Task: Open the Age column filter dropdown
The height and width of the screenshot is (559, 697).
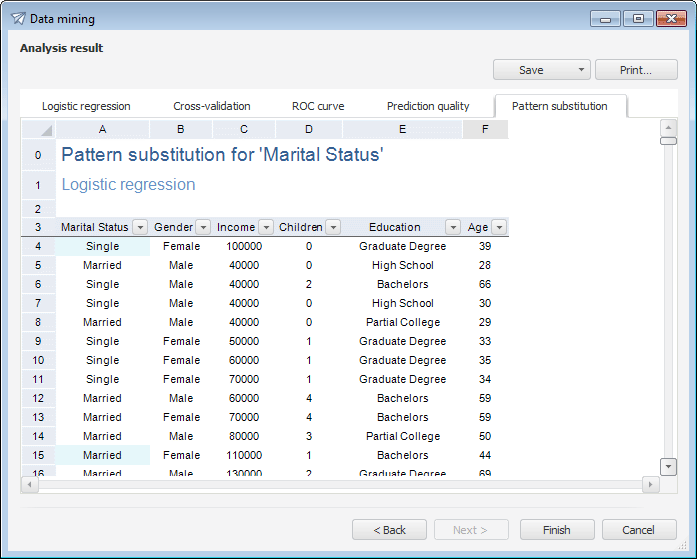Action: [x=499, y=227]
